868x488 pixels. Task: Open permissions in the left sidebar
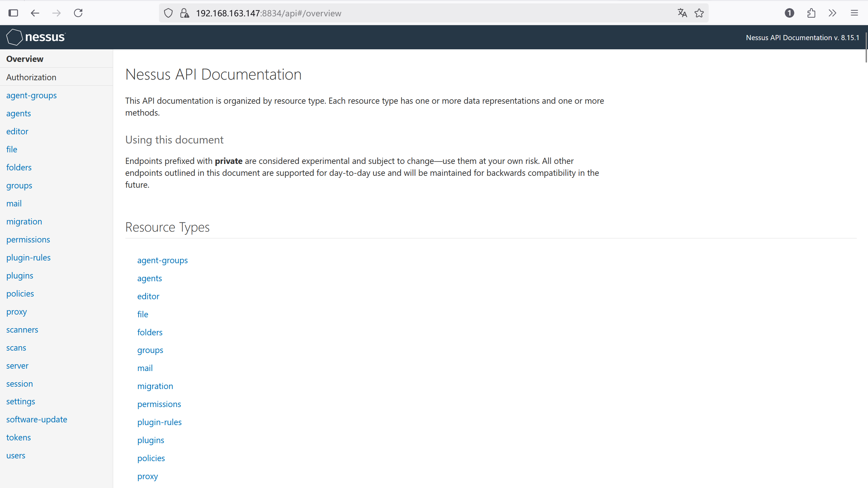tap(28, 240)
